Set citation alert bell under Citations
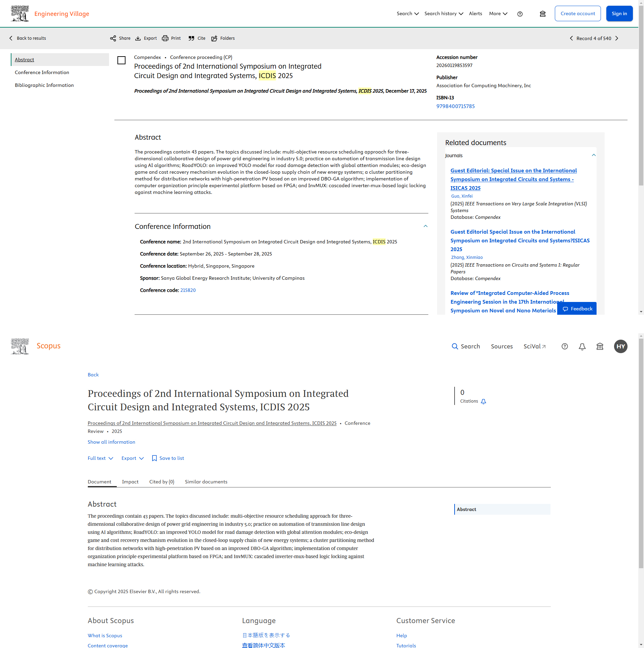The width and height of the screenshot is (644, 648). (x=484, y=401)
